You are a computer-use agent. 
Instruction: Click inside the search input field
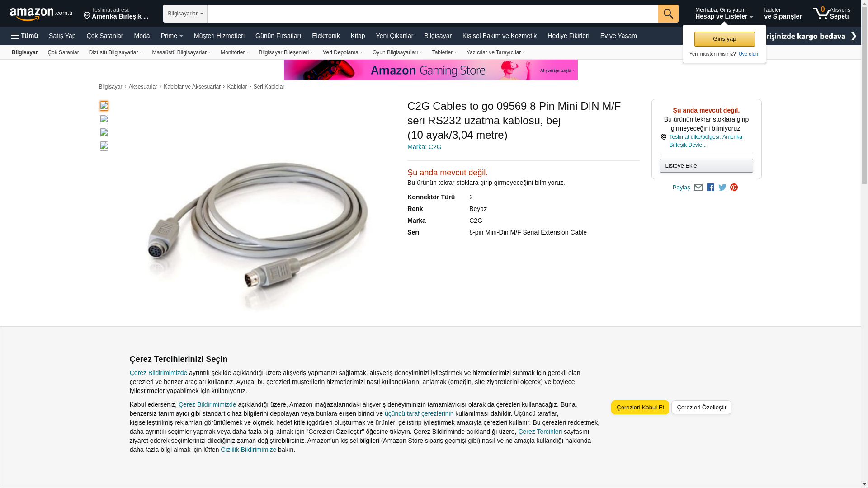[433, 14]
